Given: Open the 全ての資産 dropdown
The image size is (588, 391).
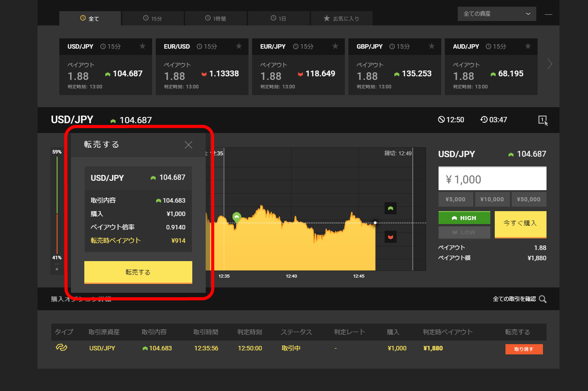Looking at the screenshot, I should (497, 14).
